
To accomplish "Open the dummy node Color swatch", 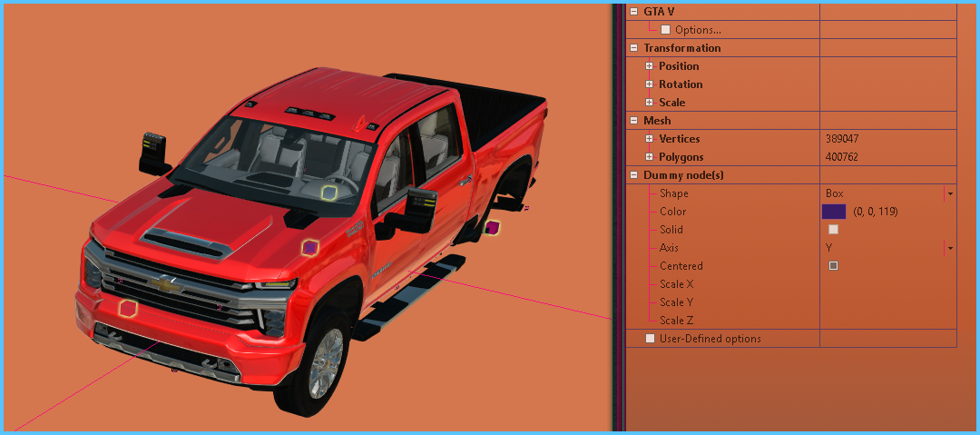I will coord(833,212).
